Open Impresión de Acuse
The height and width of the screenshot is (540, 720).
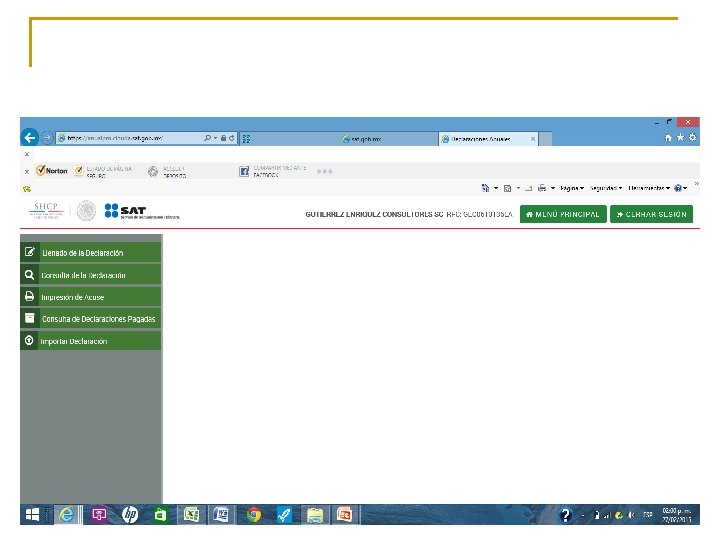[x=90, y=297]
